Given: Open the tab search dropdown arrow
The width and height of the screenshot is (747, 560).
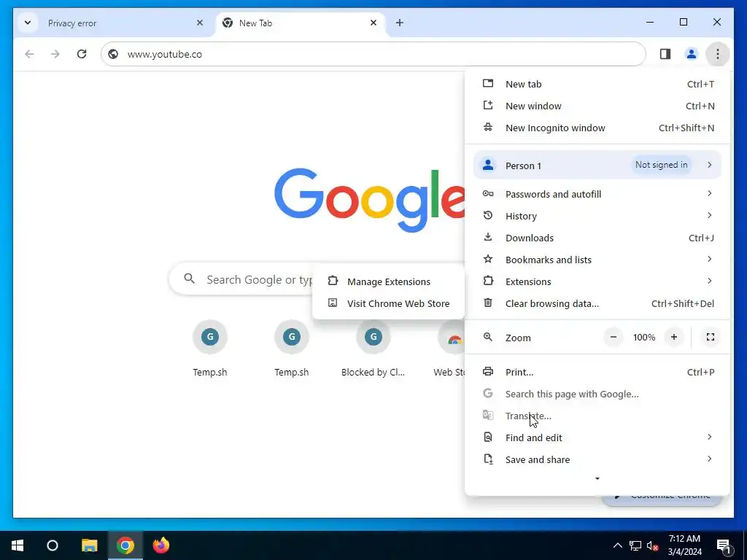Looking at the screenshot, I should tap(28, 23).
